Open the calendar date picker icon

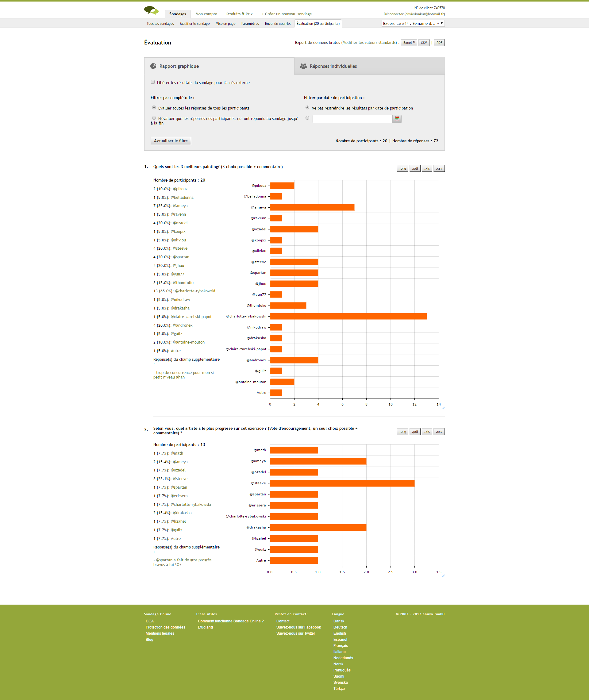[x=397, y=119]
